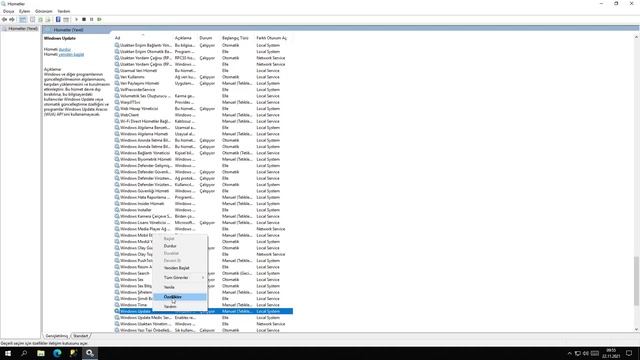Click the vertical scrollbar thumb of services list
This screenshot has height=360, width=640.
(636, 280)
